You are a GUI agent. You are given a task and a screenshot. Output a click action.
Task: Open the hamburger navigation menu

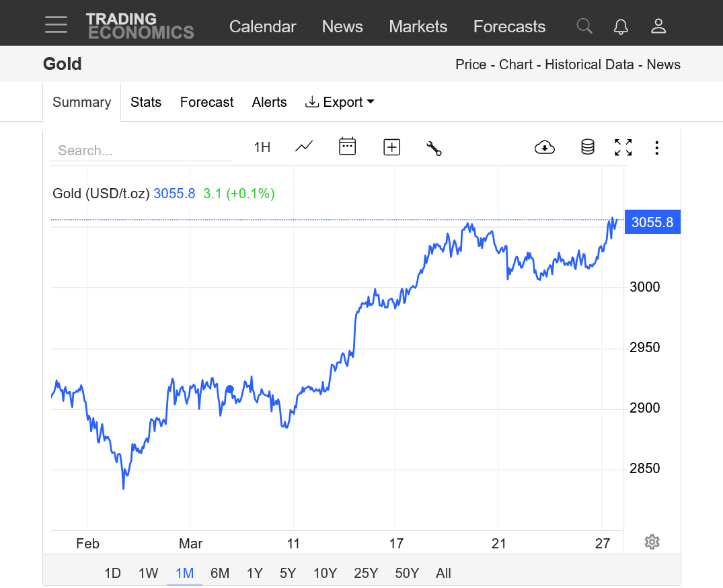[x=56, y=26]
